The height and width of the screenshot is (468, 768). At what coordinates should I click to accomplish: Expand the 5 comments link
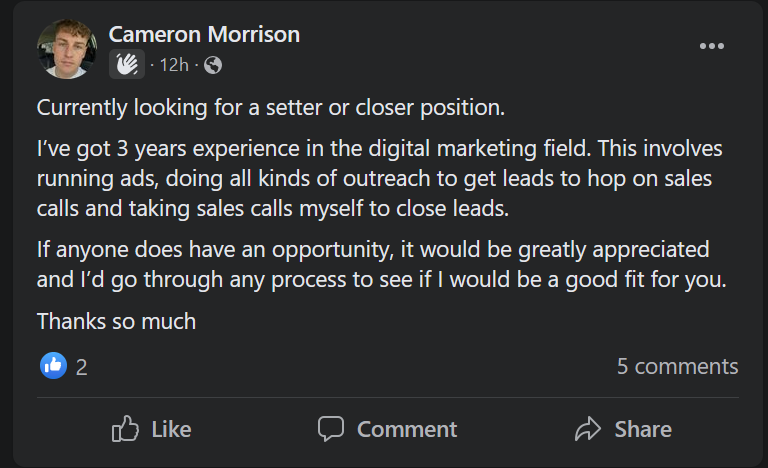point(677,366)
